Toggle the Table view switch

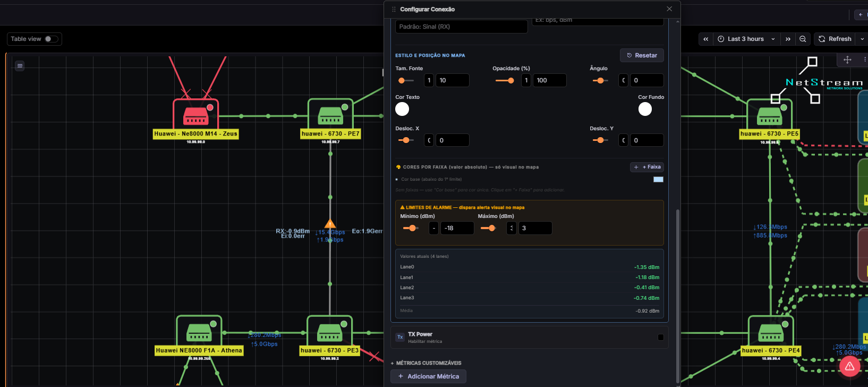click(x=52, y=39)
